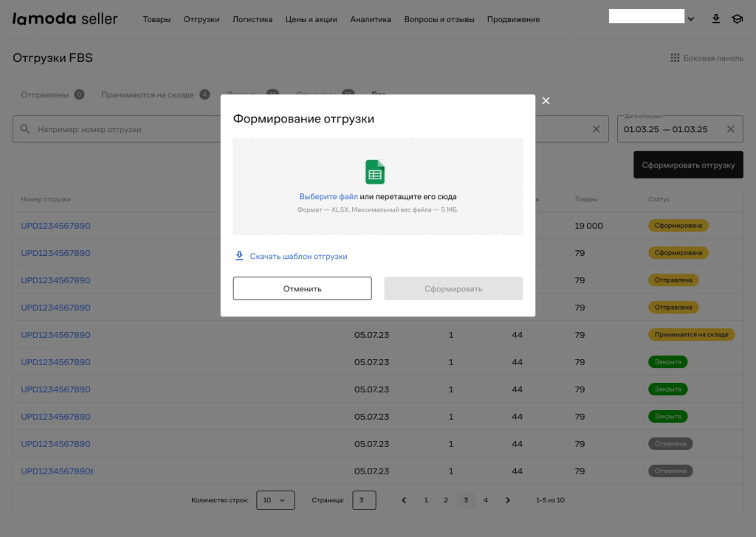
Task: Clear the date range 01.03.25 filter
Action: pyautogui.click(x=730, y=129)
